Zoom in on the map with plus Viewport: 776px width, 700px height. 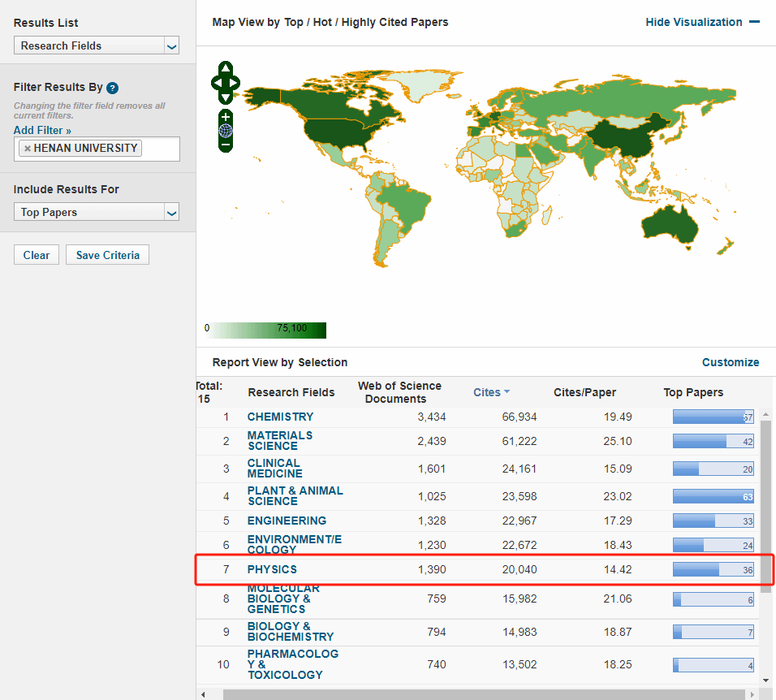click(226, 116)
